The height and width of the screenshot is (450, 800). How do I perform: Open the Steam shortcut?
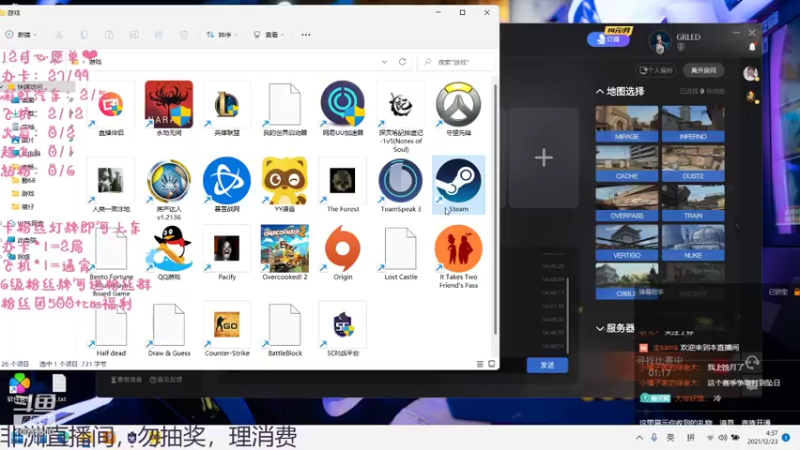[x=458, y=185]
